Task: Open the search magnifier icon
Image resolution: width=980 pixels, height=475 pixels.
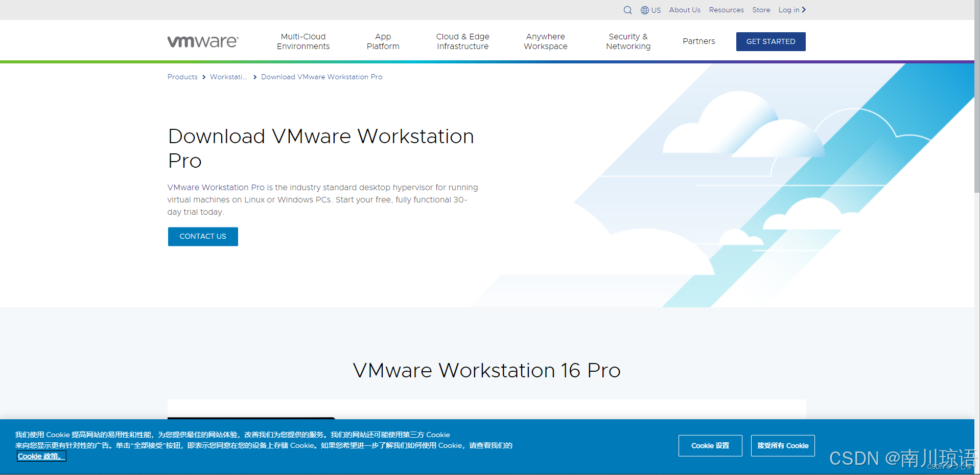Action: click(x=627, y=10)
